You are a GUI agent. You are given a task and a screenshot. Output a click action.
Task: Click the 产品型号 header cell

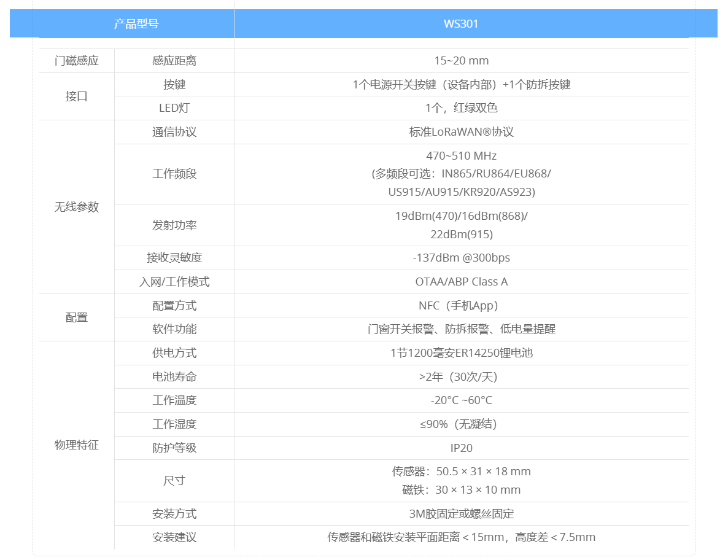[x=136, y=24]
